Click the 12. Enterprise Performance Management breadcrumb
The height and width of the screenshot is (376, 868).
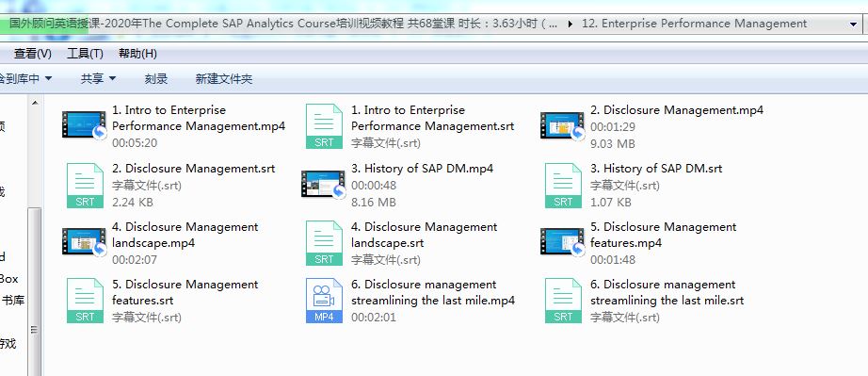(694, 24)
